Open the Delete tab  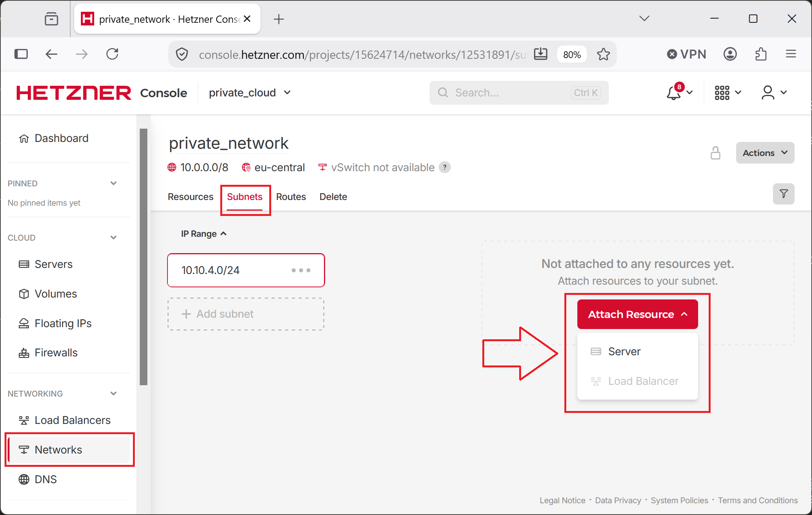click(333, 197)
